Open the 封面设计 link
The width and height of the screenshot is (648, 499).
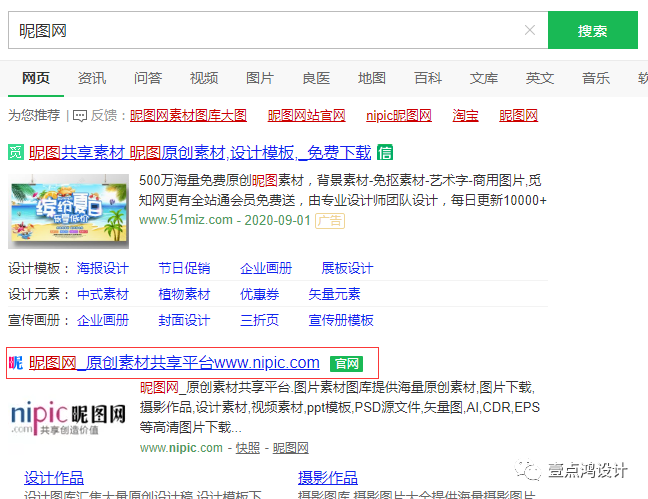click(x=184, y=320)
